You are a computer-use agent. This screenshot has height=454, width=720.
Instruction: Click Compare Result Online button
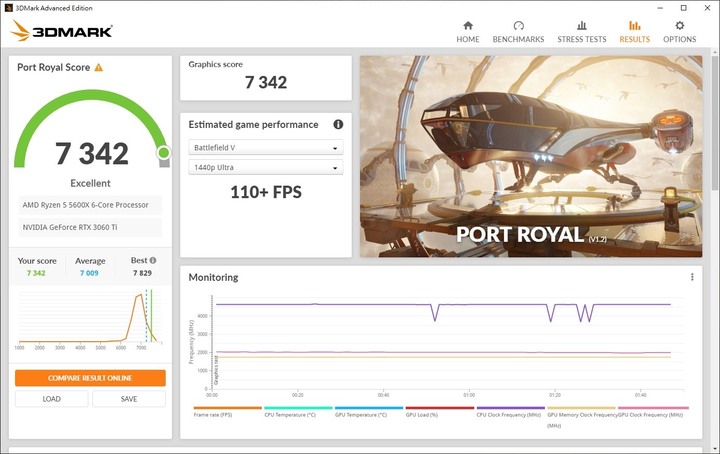point(90,378)
